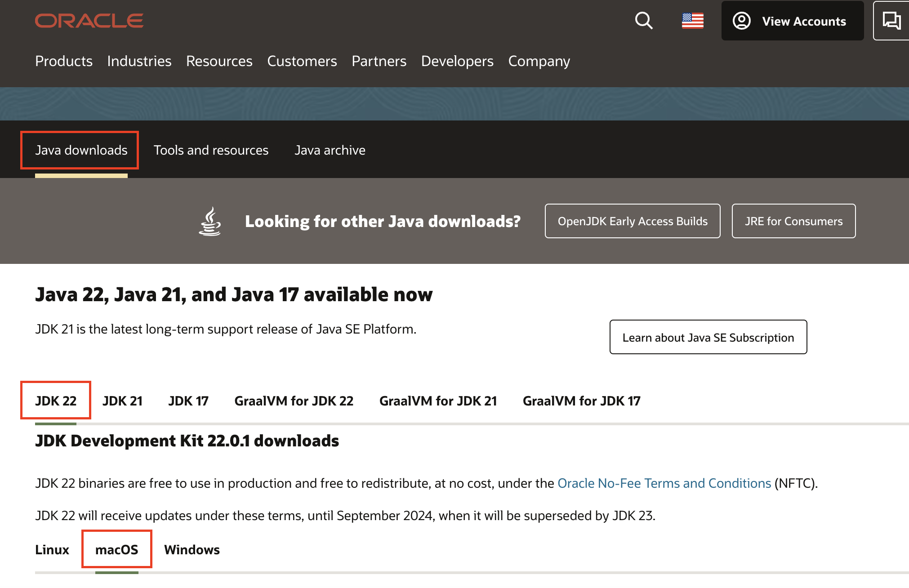Click the View Accounts button
The height and width of the screenshot is (588, 909).
pyautogui.click(x=792, y=21)
